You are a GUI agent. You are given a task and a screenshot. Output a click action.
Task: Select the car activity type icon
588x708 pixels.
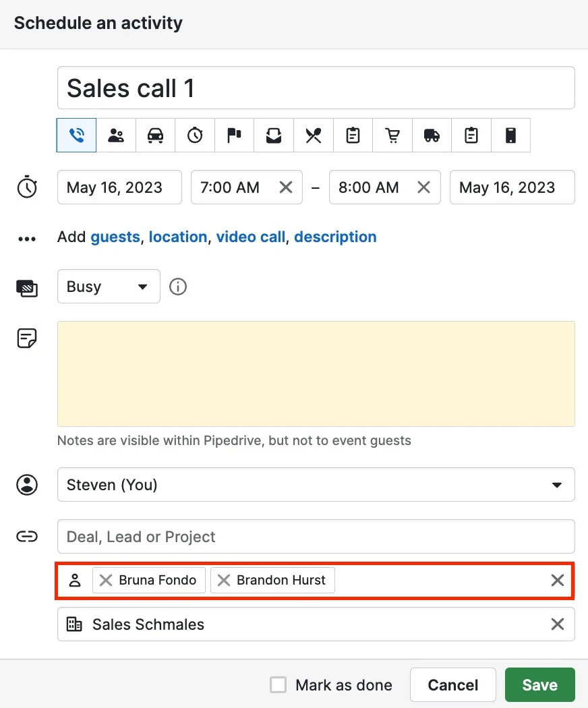155,135
